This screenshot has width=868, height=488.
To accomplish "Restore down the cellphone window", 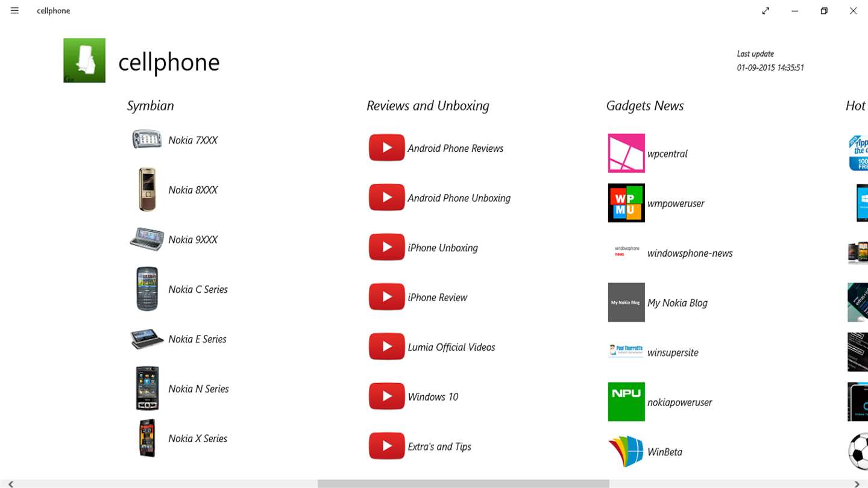I will coord(824,10).
